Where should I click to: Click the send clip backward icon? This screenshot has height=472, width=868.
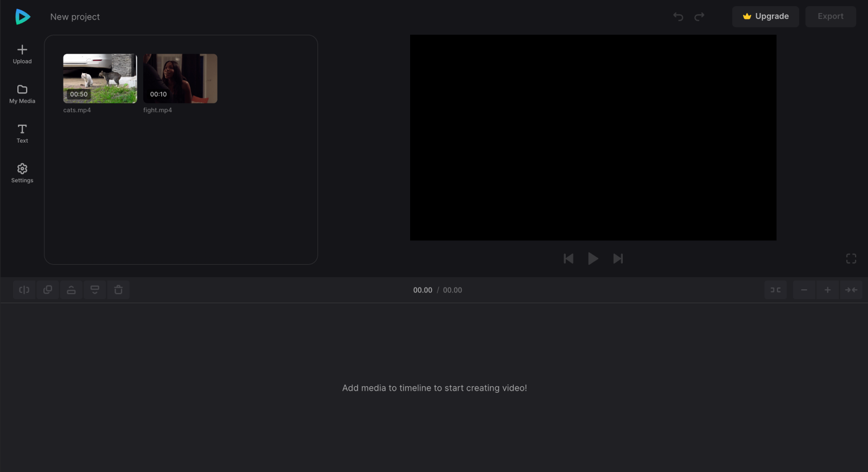click(x=95, y=290)
